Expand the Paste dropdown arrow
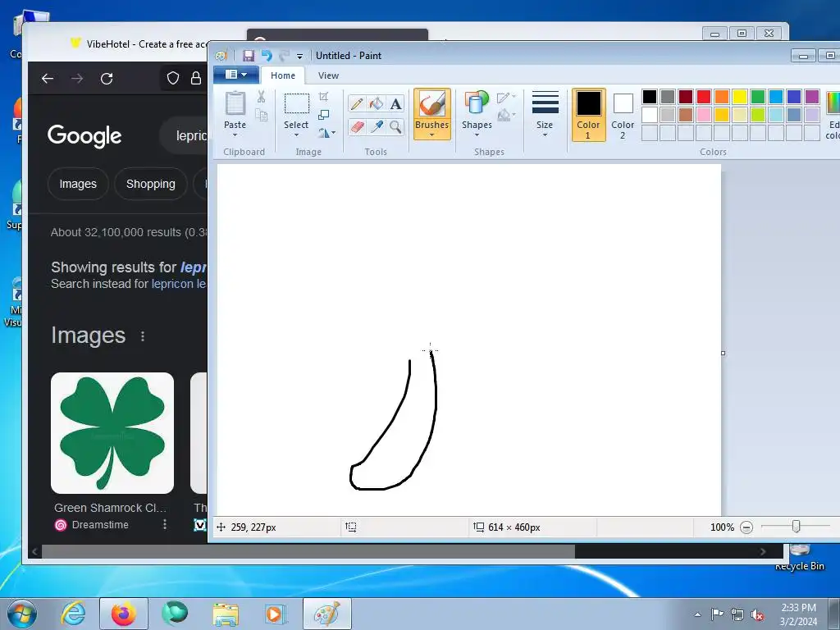The width and height of the screenshot is (840, 630). tap(235, 135)
